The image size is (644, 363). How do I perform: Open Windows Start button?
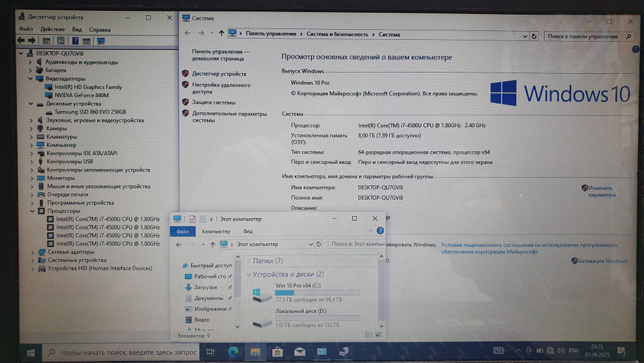click(30, 352)
